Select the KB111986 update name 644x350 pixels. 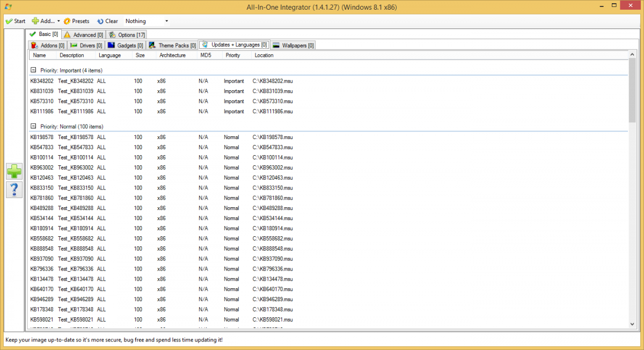[42, 111]
